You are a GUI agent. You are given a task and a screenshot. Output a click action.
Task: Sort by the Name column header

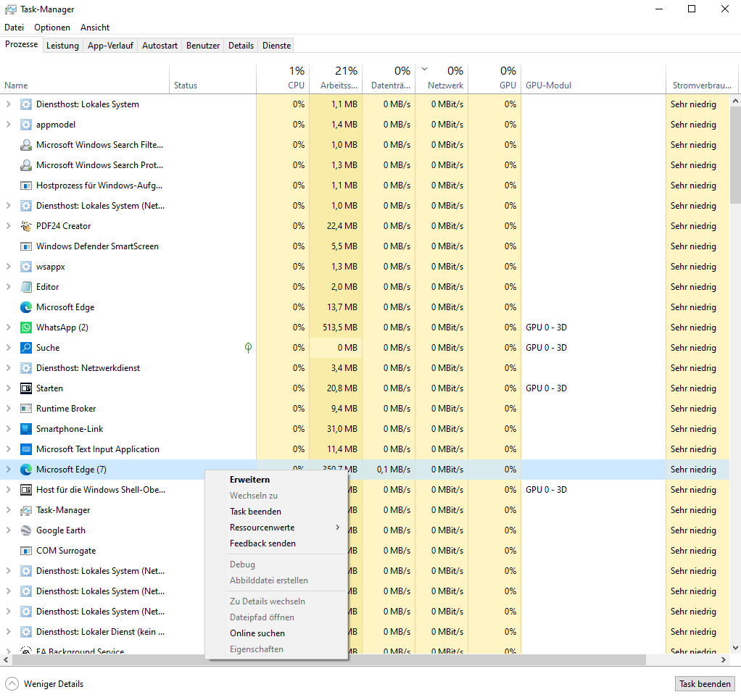point(85,78)
